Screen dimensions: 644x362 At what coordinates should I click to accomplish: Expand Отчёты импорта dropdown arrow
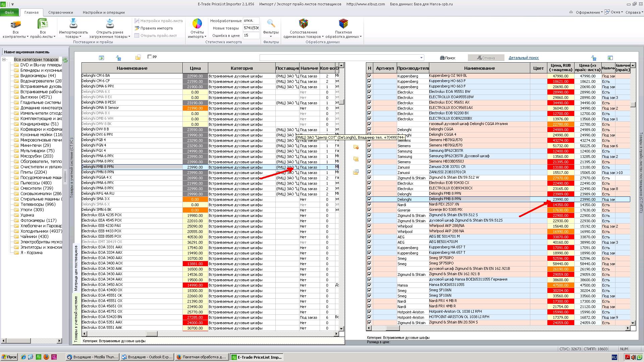[x=205, y=37]
